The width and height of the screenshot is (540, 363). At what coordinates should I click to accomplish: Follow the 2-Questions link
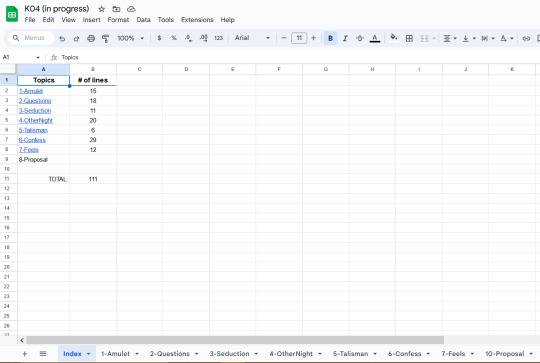35,101
